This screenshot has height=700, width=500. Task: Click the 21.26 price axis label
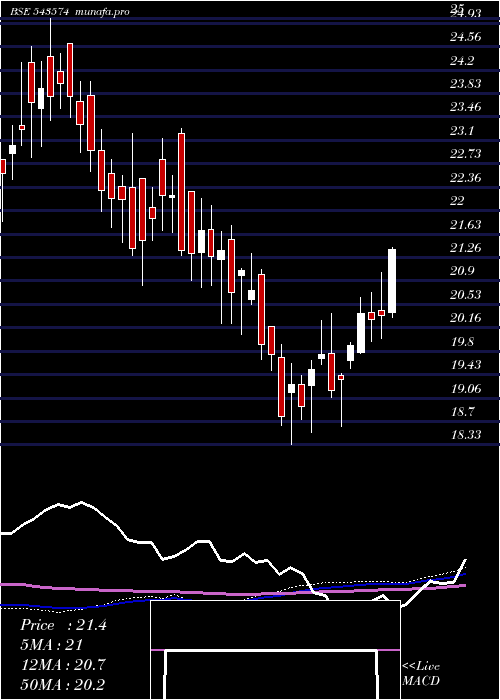pyautogui.click(x=465, y=248)
